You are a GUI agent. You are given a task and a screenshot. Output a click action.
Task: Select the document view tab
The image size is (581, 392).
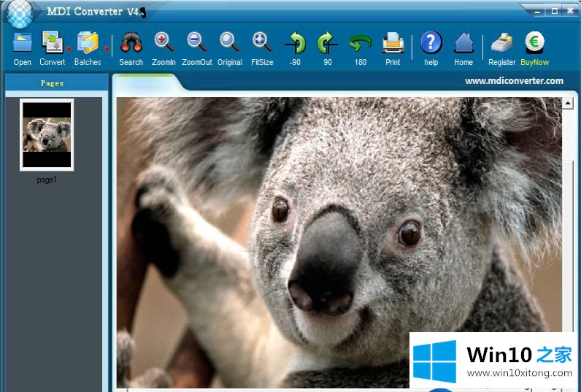148,83
